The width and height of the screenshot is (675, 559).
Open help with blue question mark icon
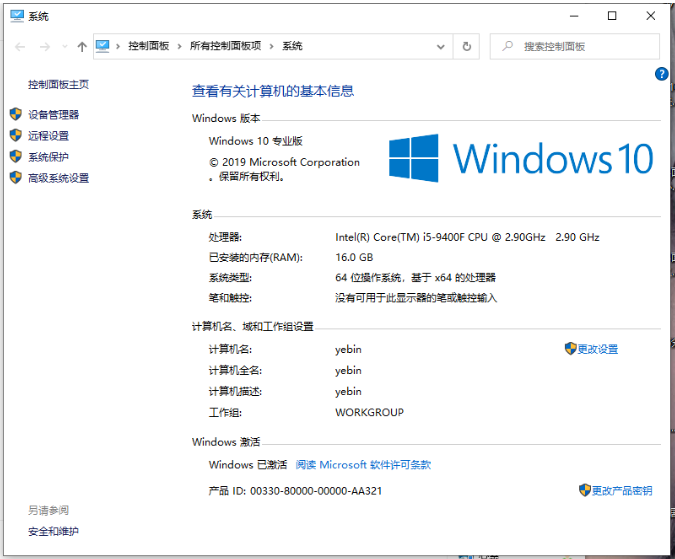[x=661, y=74]
